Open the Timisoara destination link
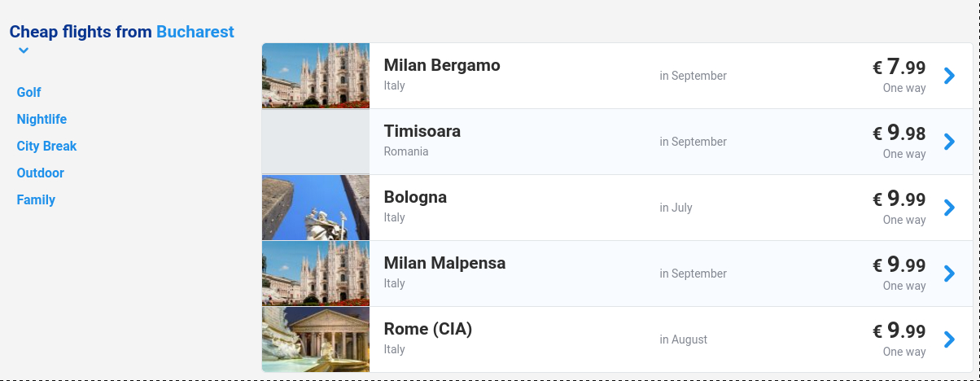The width and height of the screenshot is (980, 381). (x=422, y=131)
